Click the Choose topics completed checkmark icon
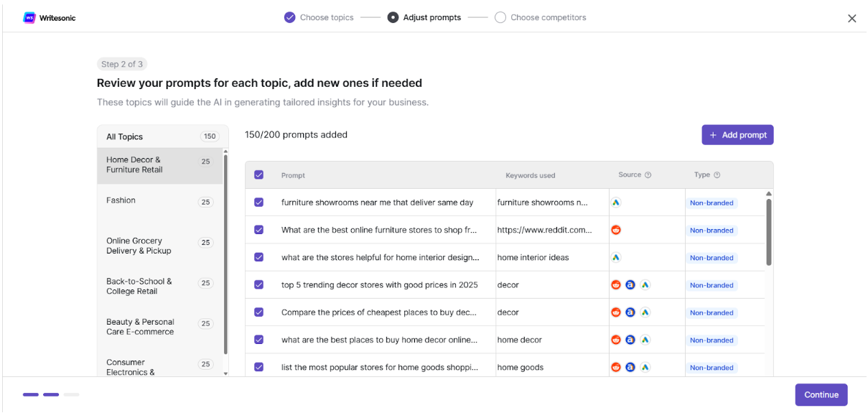 pyautogui.click(x=289, y=17)
